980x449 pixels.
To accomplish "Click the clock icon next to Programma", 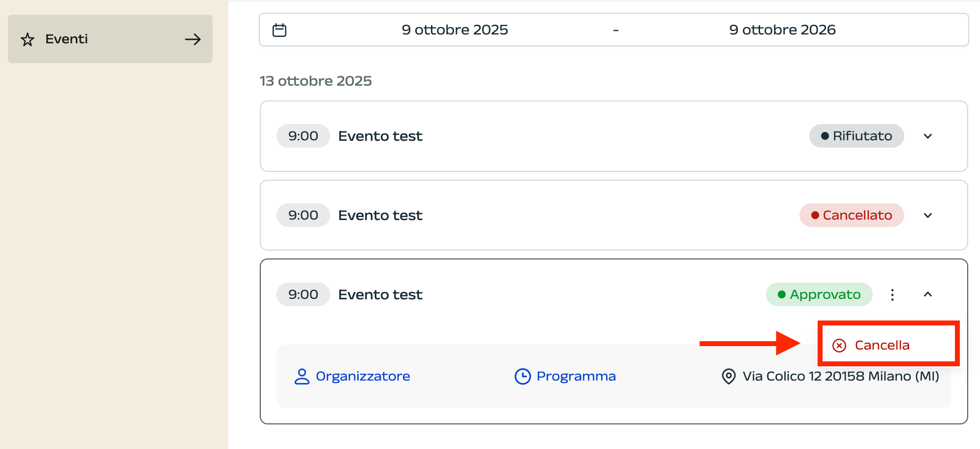I will pos(522,377).
